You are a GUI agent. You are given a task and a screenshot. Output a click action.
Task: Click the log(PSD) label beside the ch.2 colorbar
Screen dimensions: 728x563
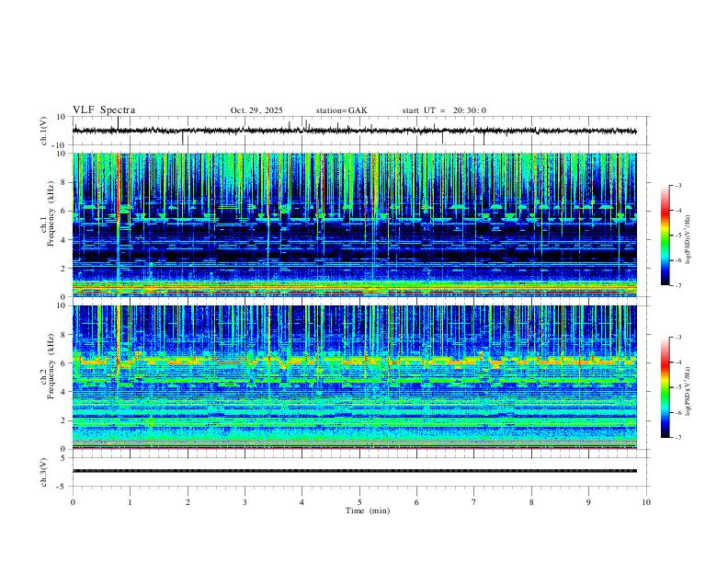(x=688, y=390)
